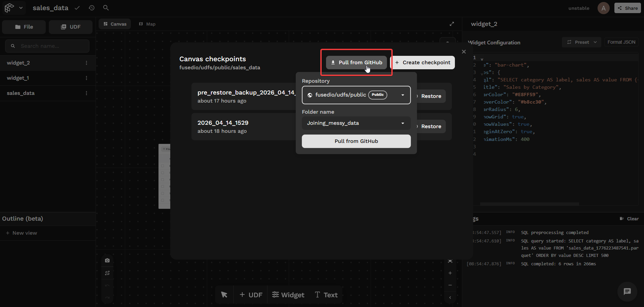The height and width of the screenshot is (307, 644).
Task: Click Create checkpoint button
Action: (x=423, y=63)
